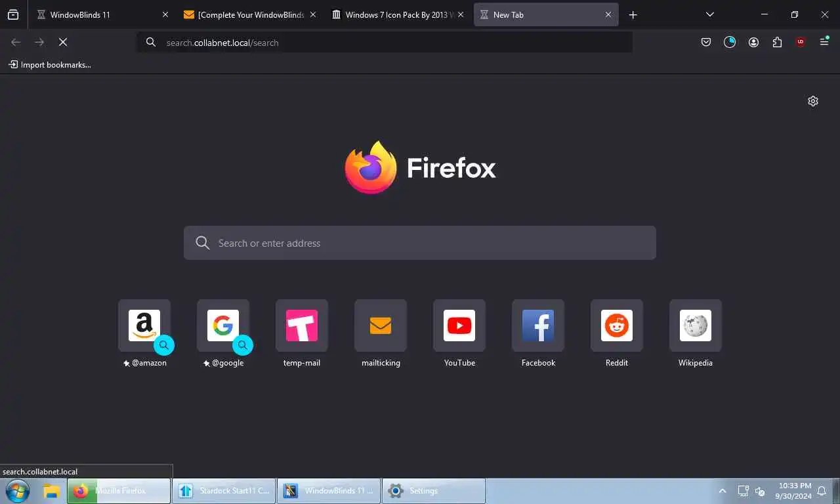Switch to Windows 7 Icon Pack tab

[x=398, y=14]
